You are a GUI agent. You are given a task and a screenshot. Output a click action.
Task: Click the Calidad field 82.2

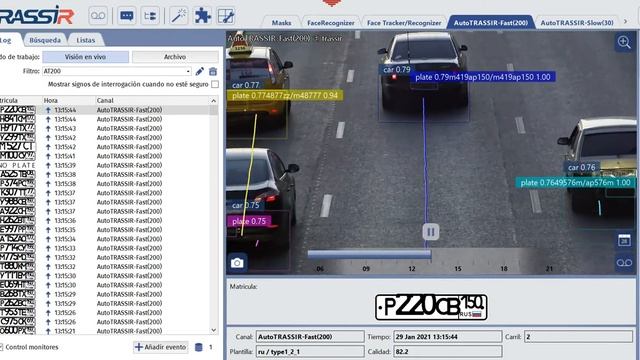pos(447,351)
